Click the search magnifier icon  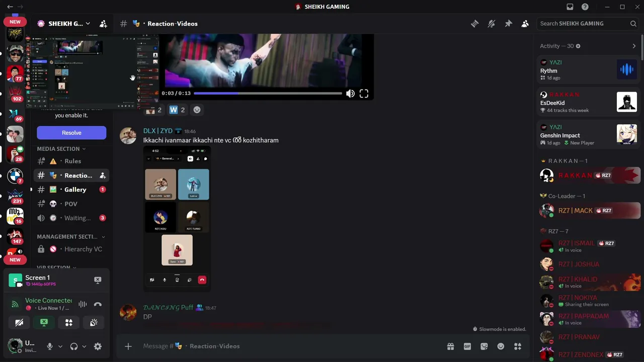pos(633,24)
